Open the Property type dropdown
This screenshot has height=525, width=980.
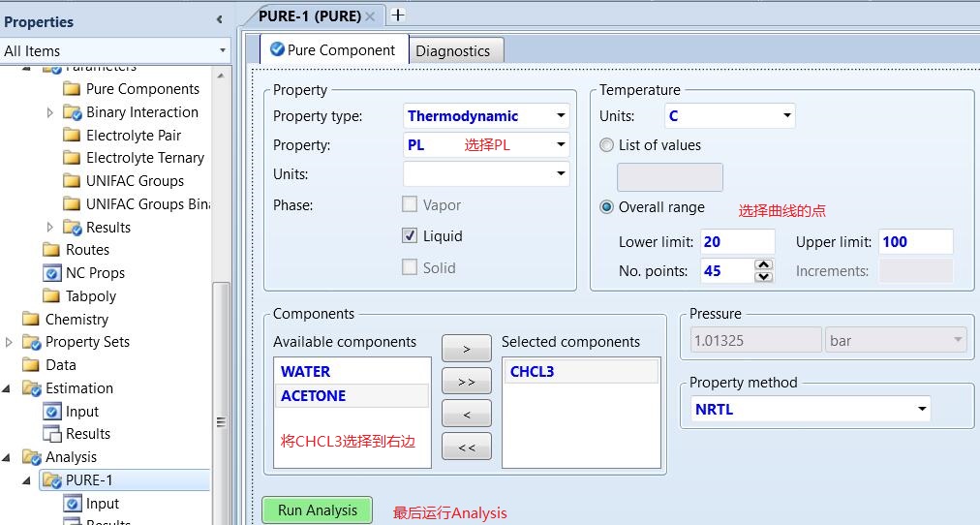point(561,116)
